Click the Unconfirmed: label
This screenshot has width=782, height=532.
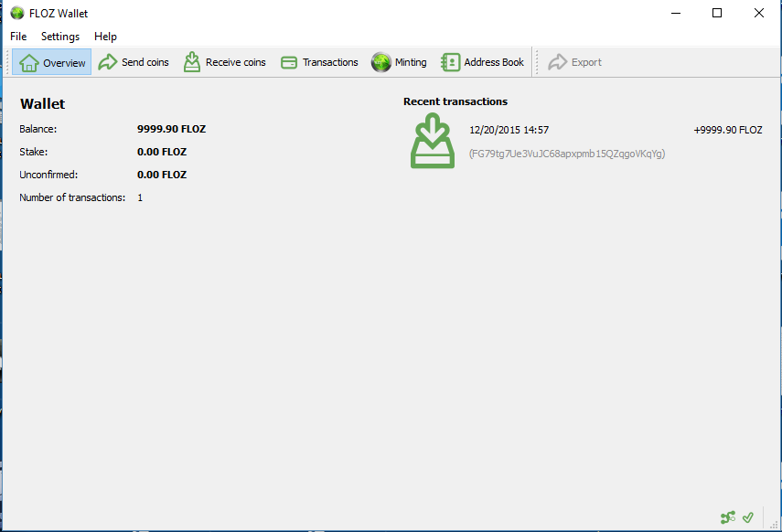click(48, 175)
